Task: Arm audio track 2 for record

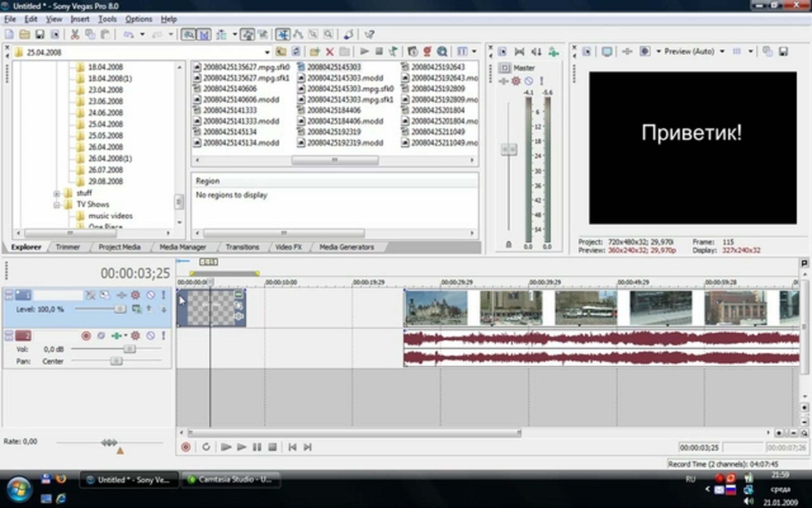Action: (86, 336)
